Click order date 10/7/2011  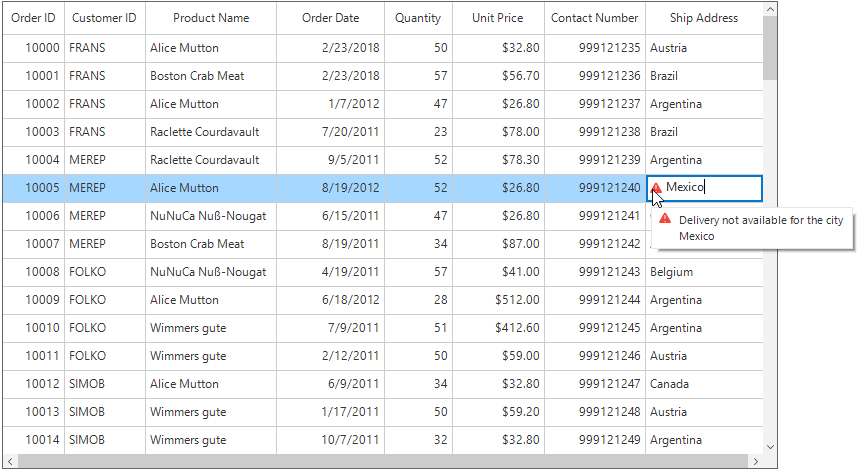[x=331, y=440]
